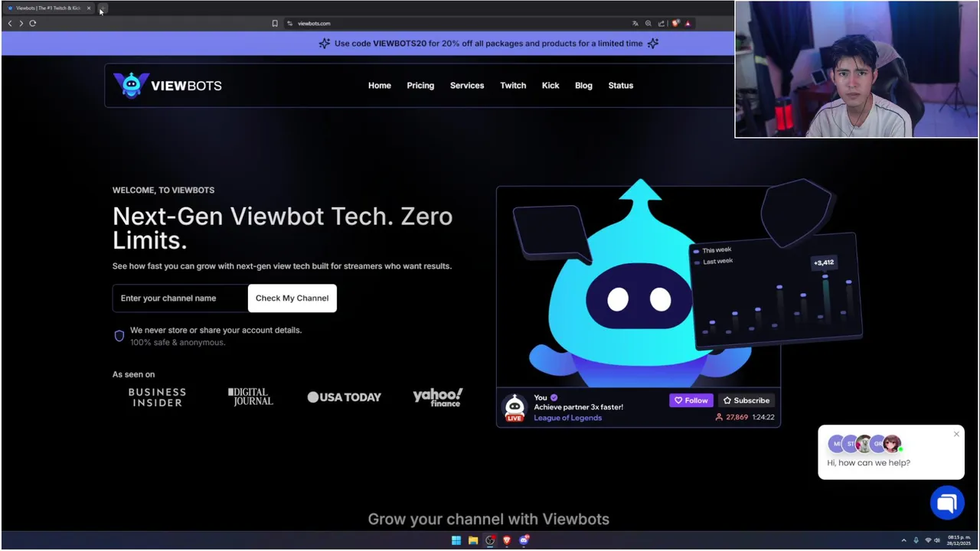This screenshot has height=551, width=980.
Task: Click the VIEWBOTS20 promo banner
Action: point(488,44)
